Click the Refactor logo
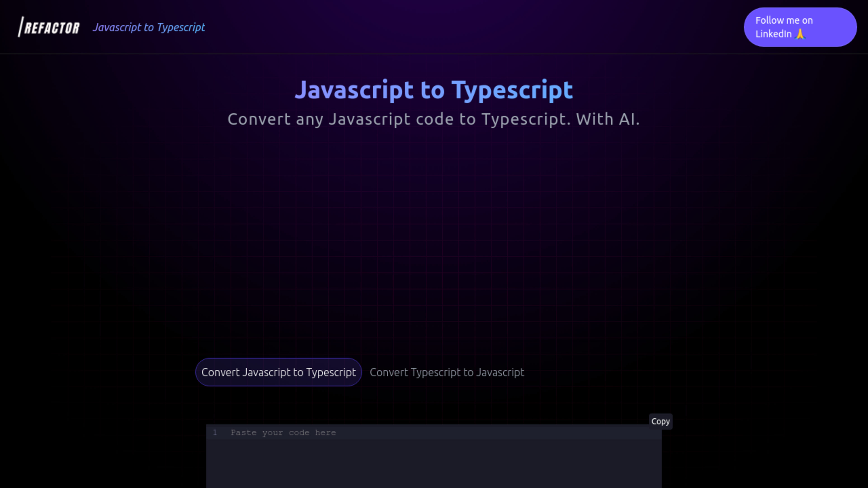The height and width of the screenshot is (488, 868). tap(49, 27)
